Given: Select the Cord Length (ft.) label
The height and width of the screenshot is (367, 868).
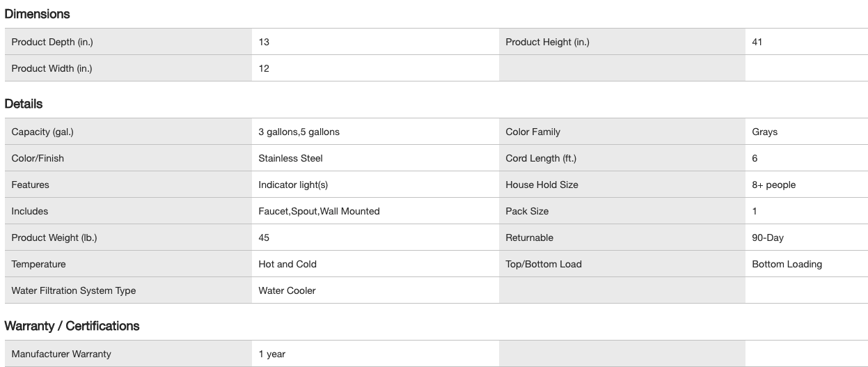Looking at the screenshot, I should [541, 158].
